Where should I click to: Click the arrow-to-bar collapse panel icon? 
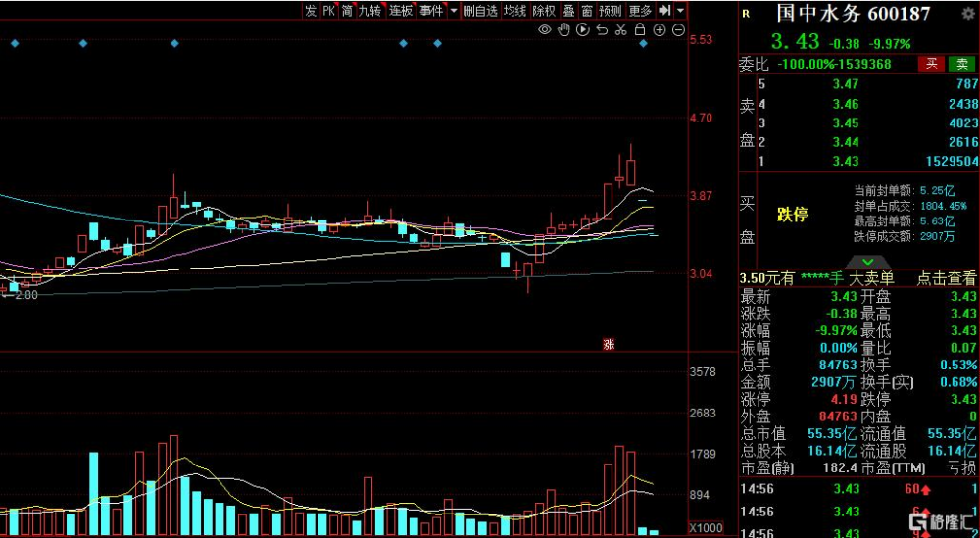click(x=664, y=10)
